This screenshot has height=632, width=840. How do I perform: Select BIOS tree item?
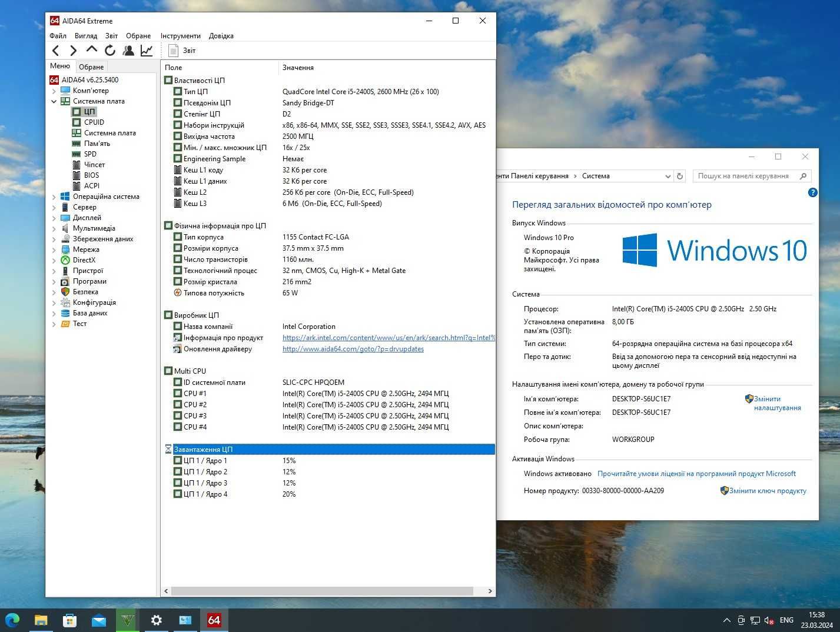91,175
